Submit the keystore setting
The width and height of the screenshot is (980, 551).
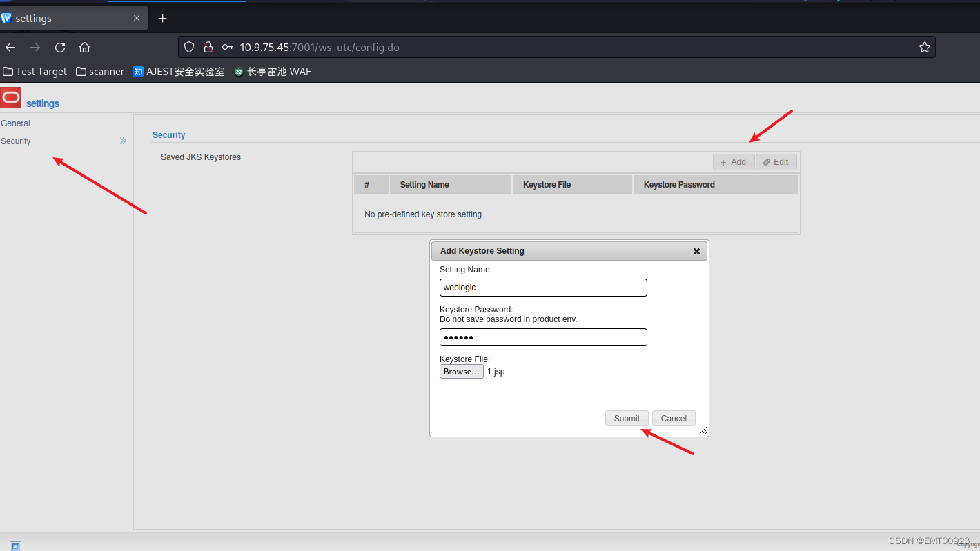pyautogui.click(x=627, y=419)
